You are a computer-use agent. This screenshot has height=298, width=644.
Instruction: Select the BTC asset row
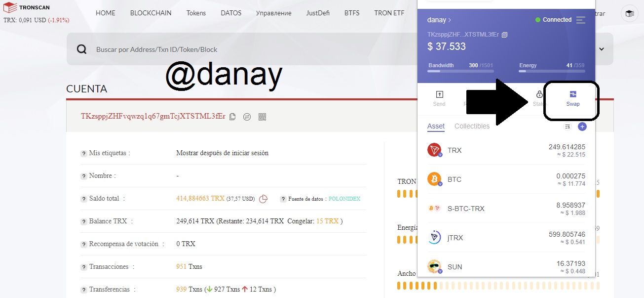pyautogui.click(x=506, y=179)
